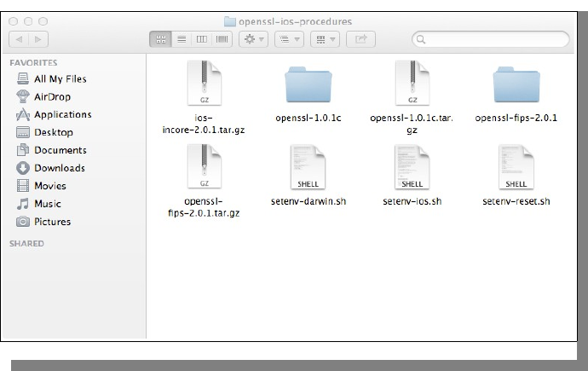The image size is (588, 371).
Task: Open the grid grouping dropdown in toolbar
Action: tap(326, 39)
